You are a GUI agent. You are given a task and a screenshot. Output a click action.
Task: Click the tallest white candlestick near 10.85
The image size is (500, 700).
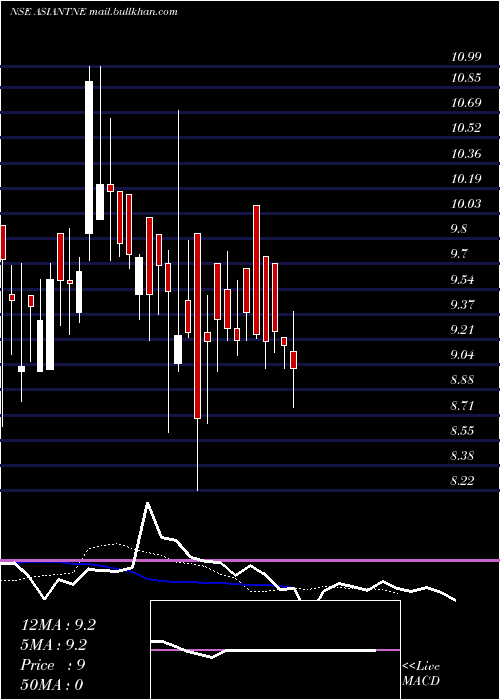[x=89, y=157]
